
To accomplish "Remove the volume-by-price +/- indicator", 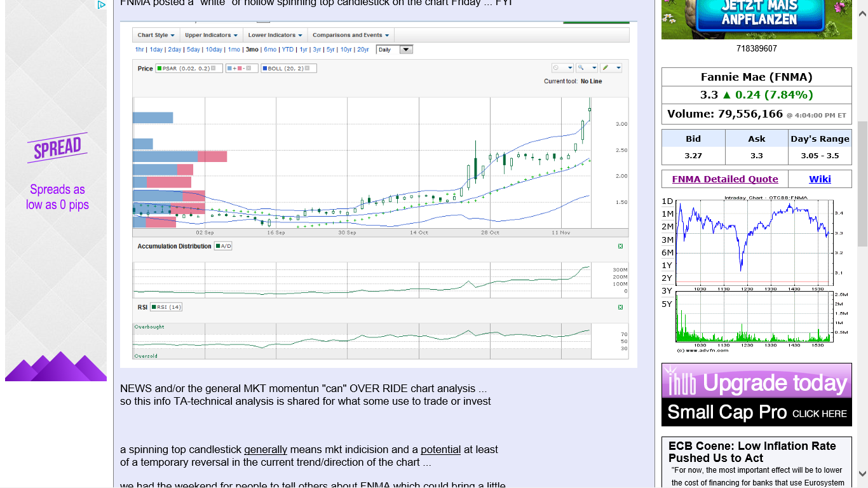I will point(248,68).
